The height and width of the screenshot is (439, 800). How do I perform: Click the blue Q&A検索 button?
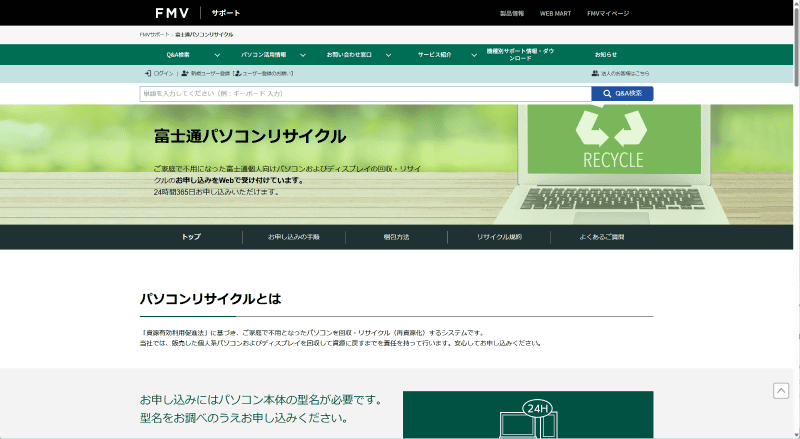pos(622,94)
